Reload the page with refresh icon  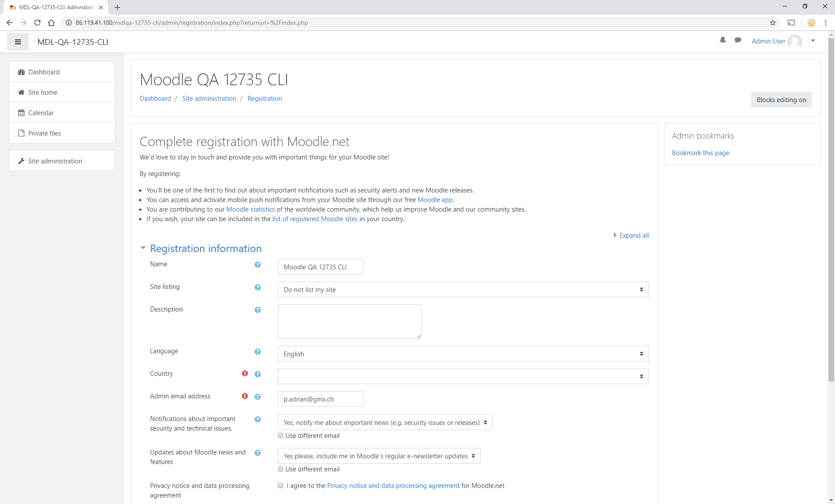tap(37, 23)
